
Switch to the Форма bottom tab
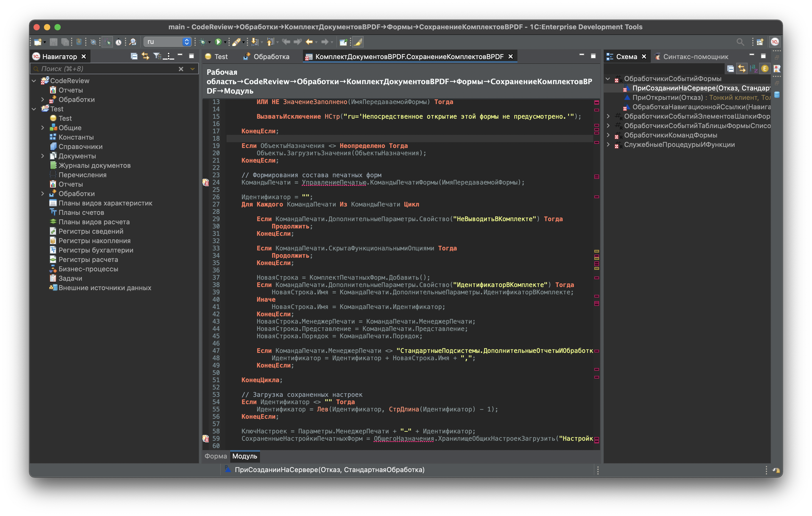point(216,456)
